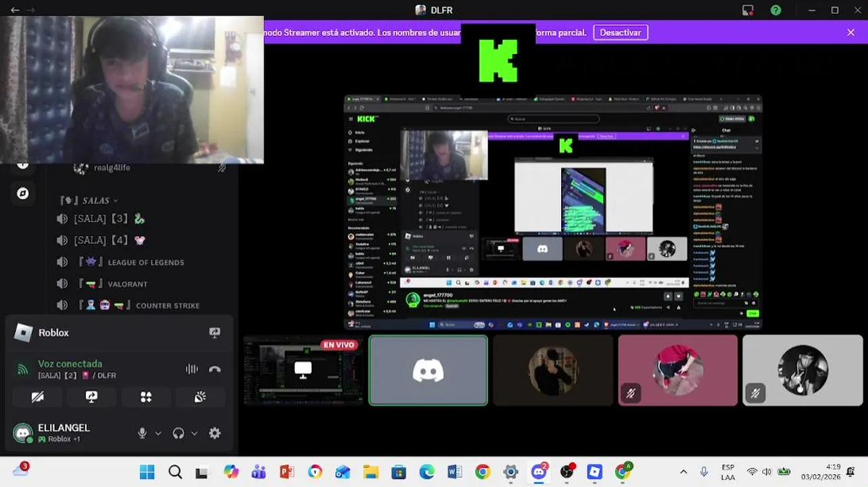Open Discord help question mark icon

775,10
